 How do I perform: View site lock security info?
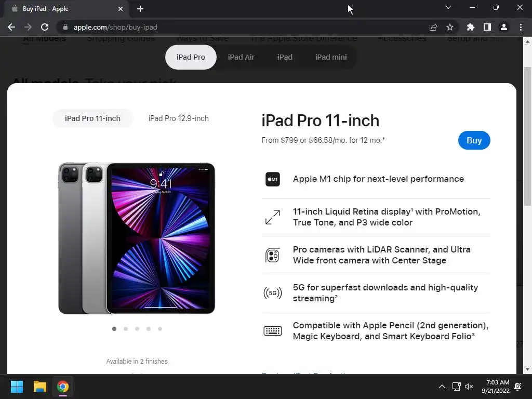pos(65,27)
